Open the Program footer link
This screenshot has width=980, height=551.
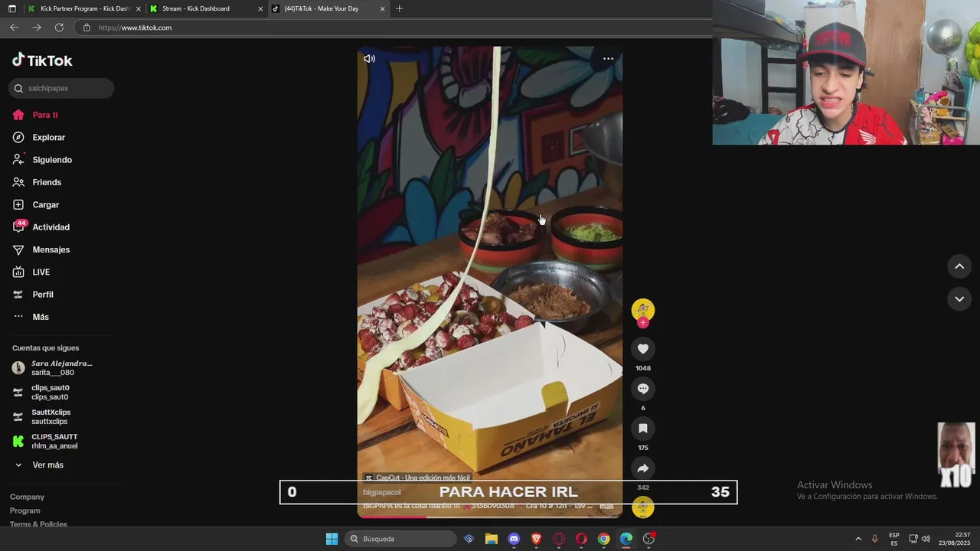pos(25,510)
